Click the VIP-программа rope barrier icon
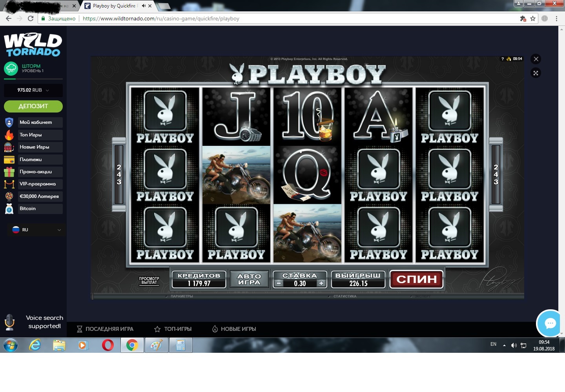This screenshot has height=392, width=565. click(x=9, y=184)
